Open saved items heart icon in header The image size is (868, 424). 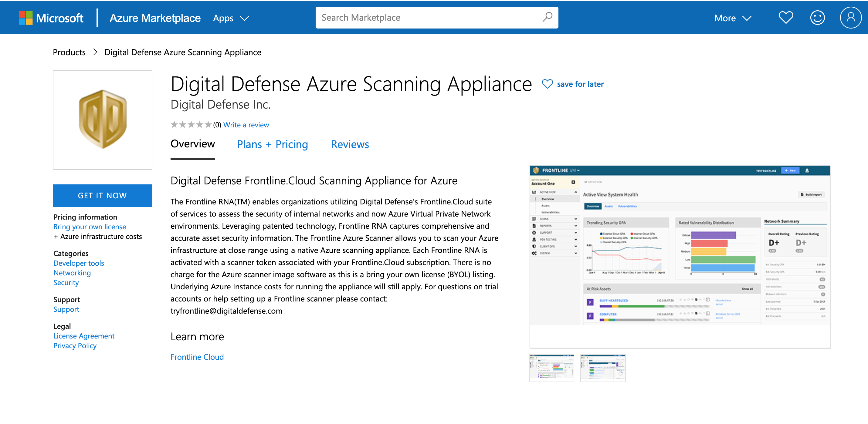[786, 18]
